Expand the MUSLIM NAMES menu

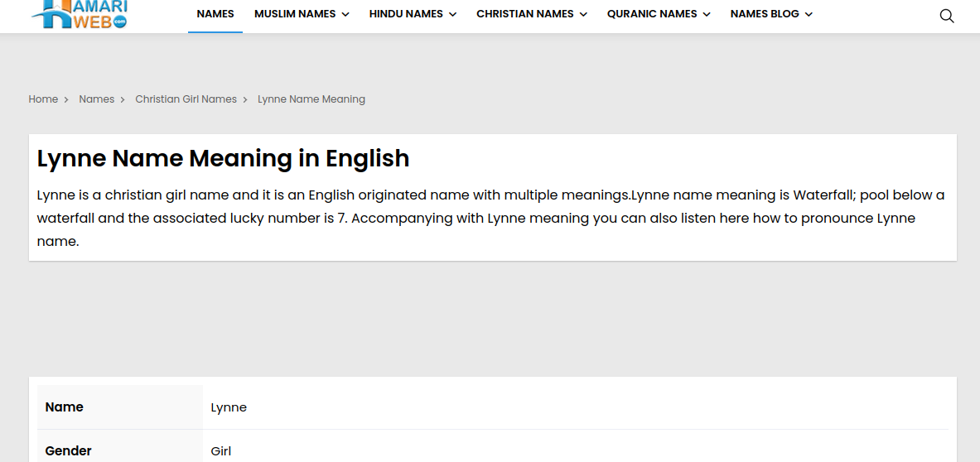(x=302, y=14)
